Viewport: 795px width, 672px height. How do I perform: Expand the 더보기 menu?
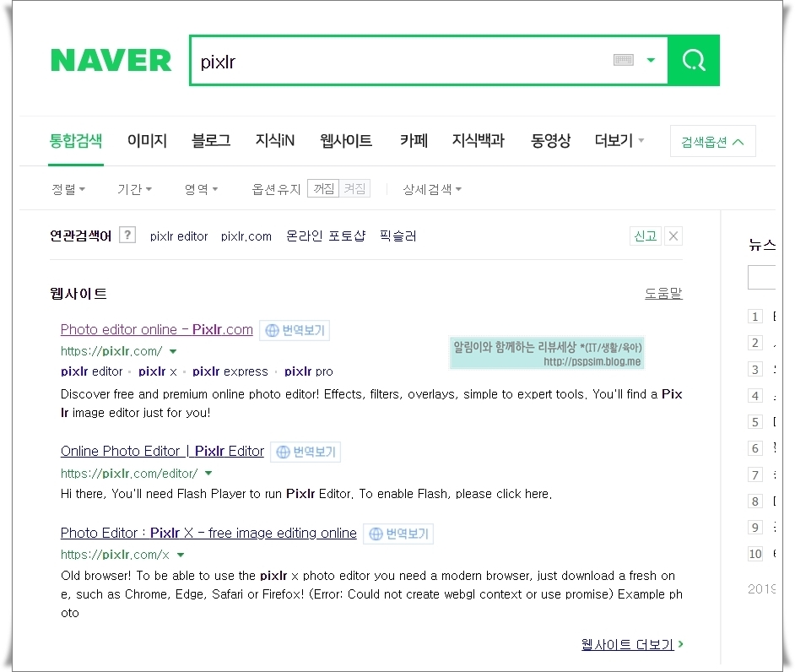point(619,140)
